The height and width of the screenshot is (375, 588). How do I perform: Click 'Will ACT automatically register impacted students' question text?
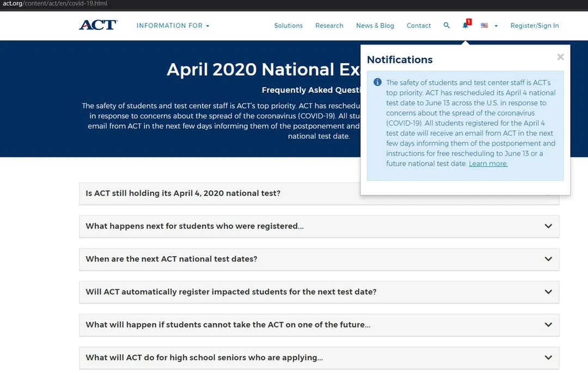[x=231, y=292]
